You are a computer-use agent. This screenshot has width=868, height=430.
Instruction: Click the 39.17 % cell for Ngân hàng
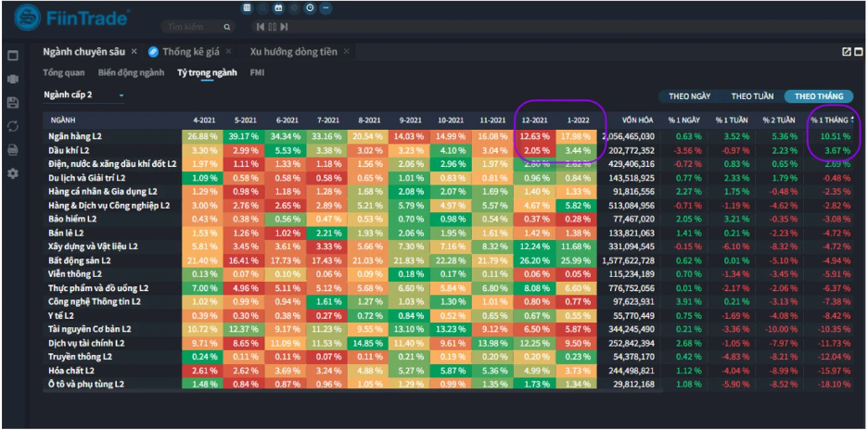click(244, 136)
